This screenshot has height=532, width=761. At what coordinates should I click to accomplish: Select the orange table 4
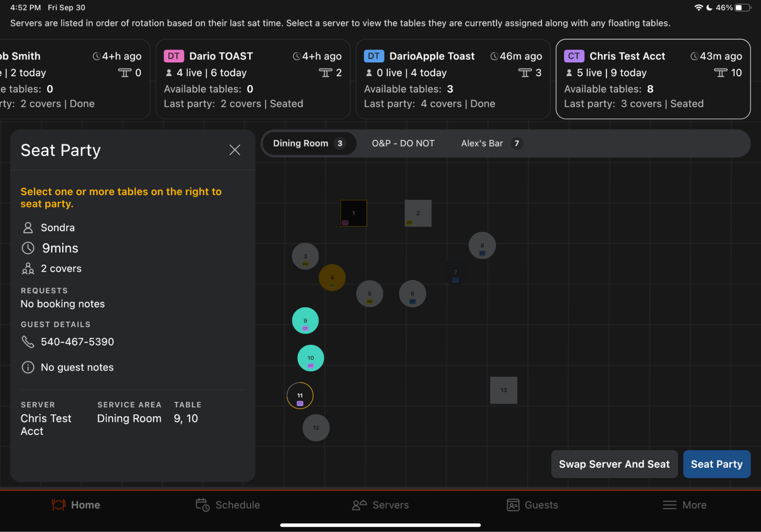point(332,277)
